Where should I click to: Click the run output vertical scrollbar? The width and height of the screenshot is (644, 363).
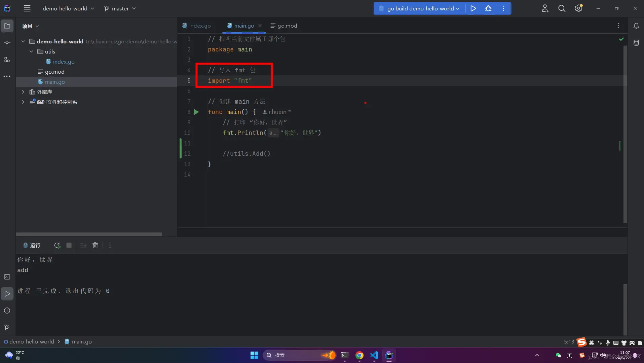point(625,310)
